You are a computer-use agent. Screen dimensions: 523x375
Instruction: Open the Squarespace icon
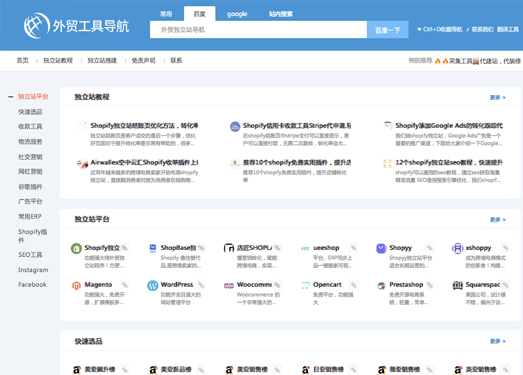pos(458,285)
